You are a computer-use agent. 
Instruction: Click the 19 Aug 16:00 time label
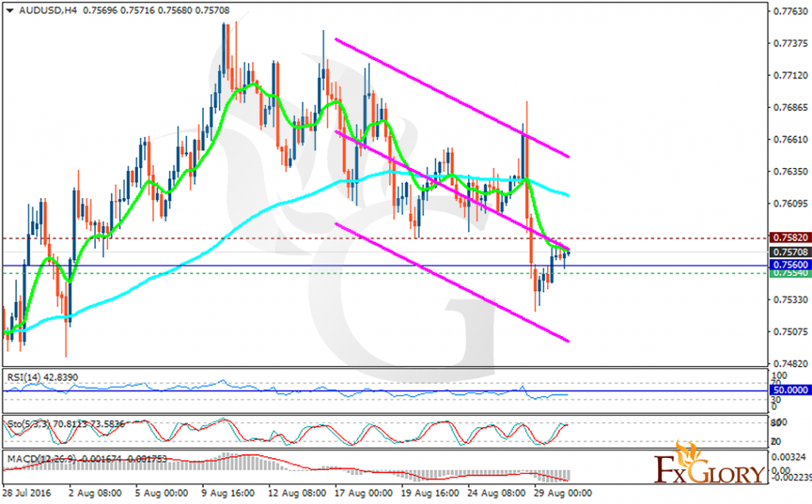430,493
